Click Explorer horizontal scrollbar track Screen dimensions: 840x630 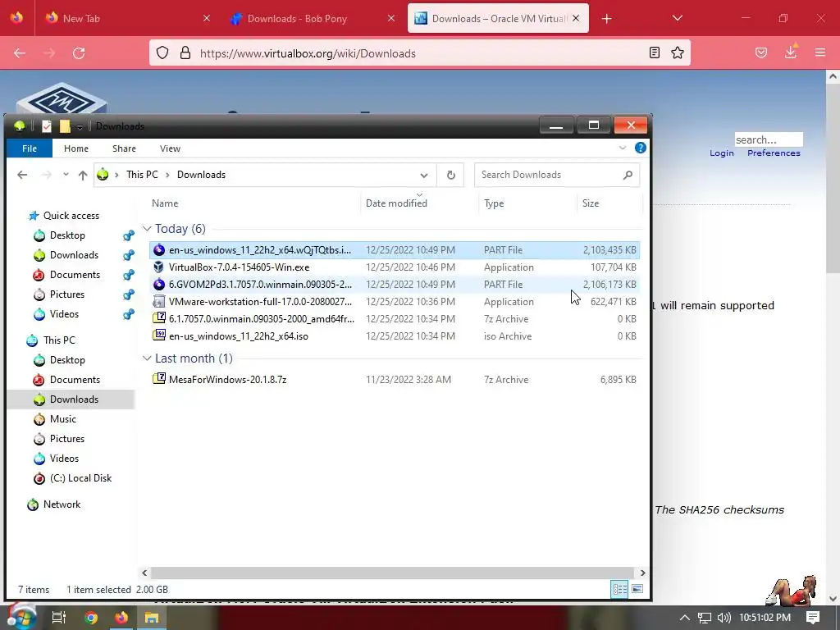click(x=393, y=573)
